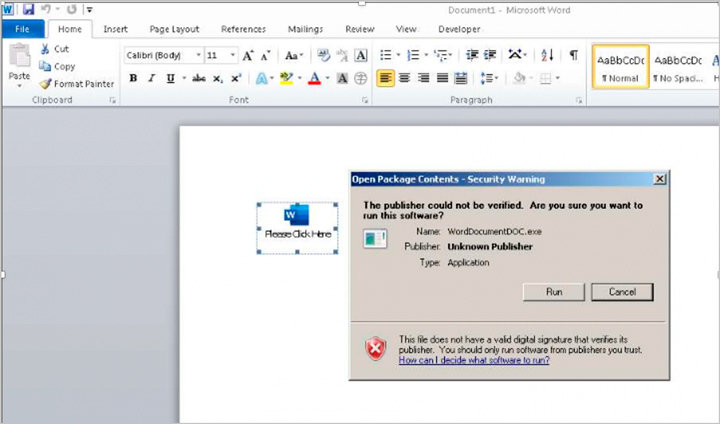Viewport: 720px width, 424px height.
Task: Open the Change Case dropdown
Action: coord(294,56)
